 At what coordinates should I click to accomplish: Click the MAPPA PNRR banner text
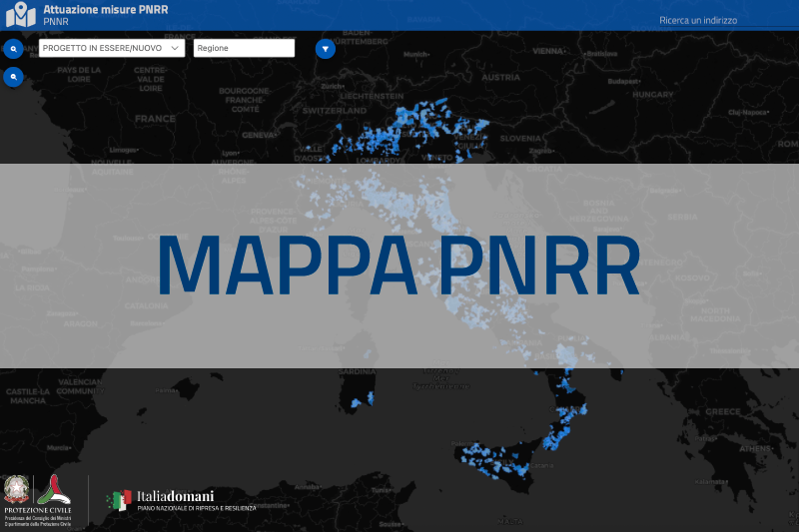(x=399, y=266)
